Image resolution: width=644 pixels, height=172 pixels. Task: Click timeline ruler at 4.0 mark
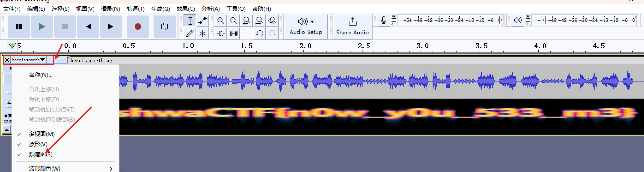click(540, 46)
